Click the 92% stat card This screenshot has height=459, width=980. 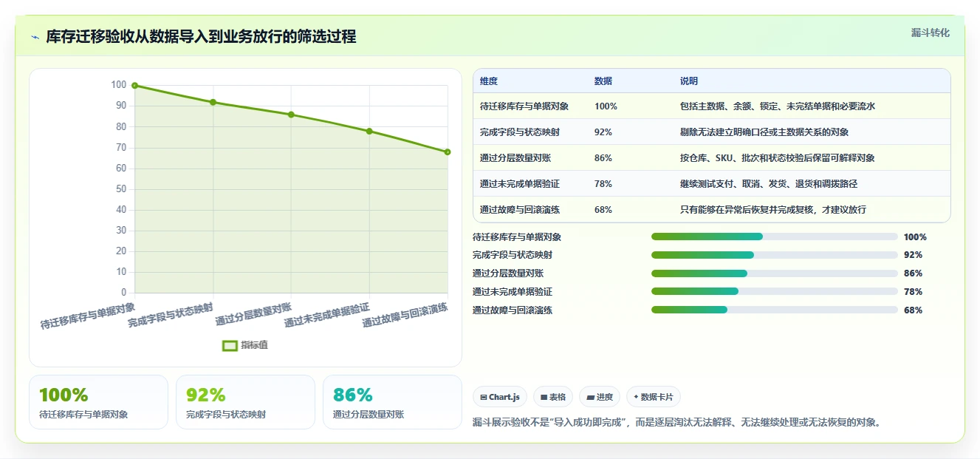click(x=245, y=402)
